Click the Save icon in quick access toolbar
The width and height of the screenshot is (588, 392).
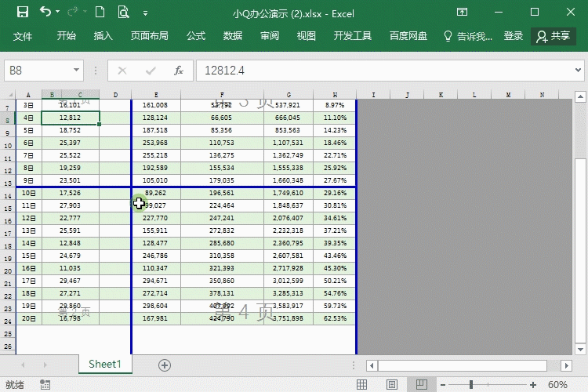coord(23,13)
